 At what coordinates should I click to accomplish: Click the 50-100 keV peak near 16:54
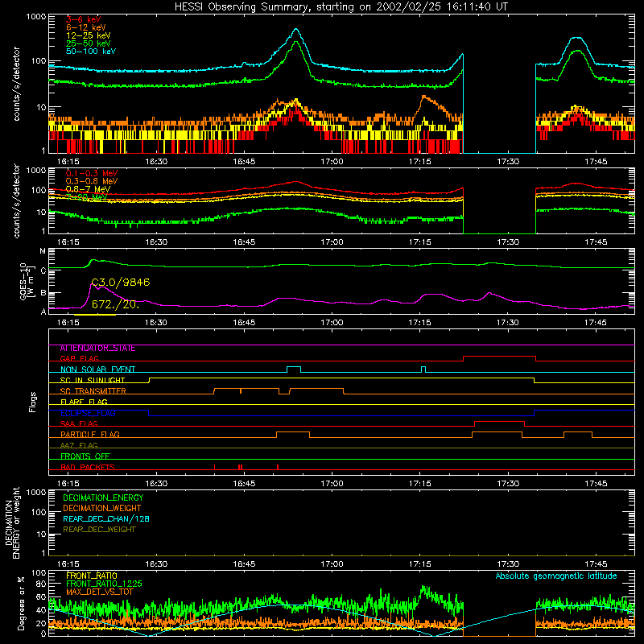pyautogui.click(x=295, y=29)
